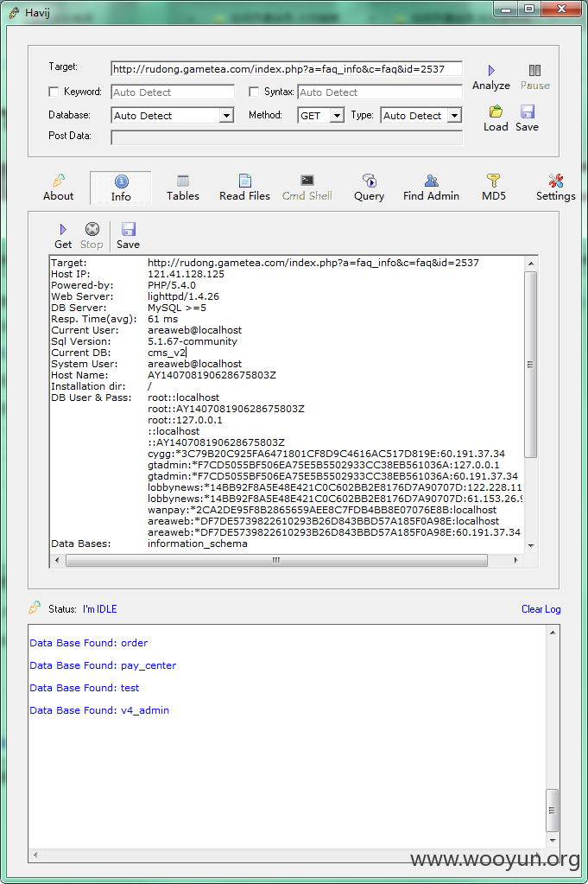Image resolution: width=588 pixels, height=884 pixels.
Task: Click the info panel scroll-right arrow
Action: (x=516, y=561)
